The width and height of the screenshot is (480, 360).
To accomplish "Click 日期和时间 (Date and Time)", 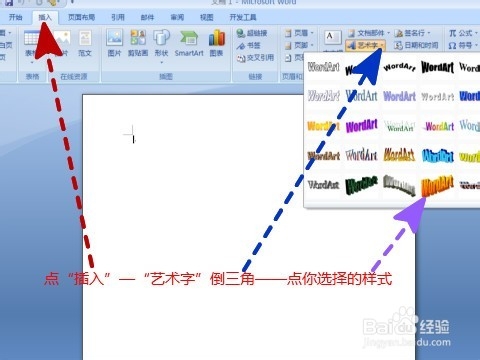I will (416, 45).
